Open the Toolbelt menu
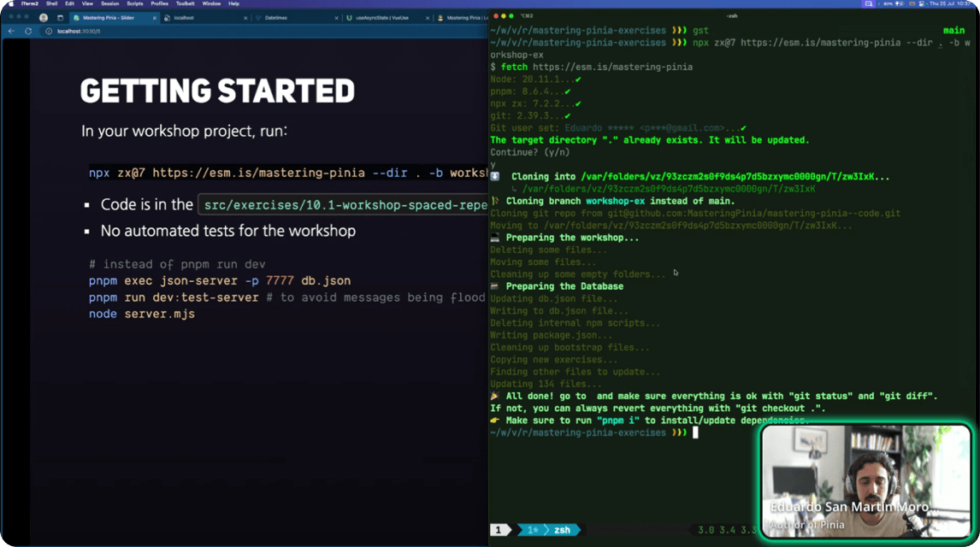Screen dimensions: 980x547 point(185,3)
